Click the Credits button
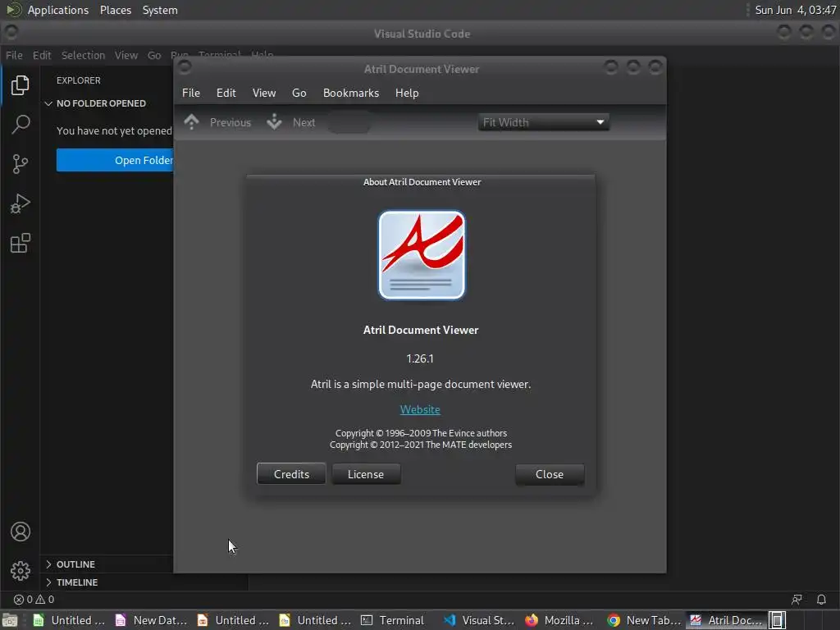 click(x=291, y=474)
